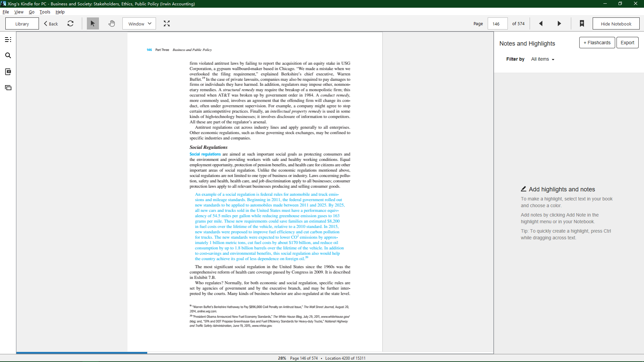Close the Kindle for PC window
The width and height of the screenshot is (644, 362).
pyautogui.click(x=636, y=4)
